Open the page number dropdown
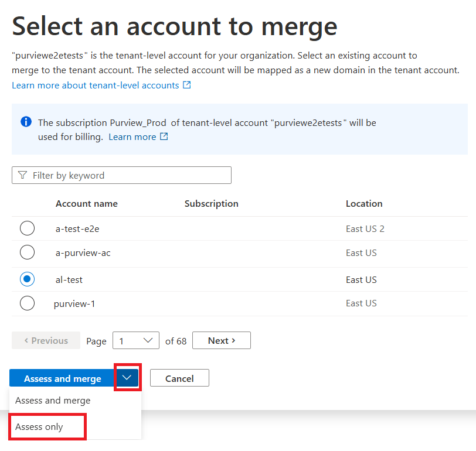476x451 pixels. (135, 340)
